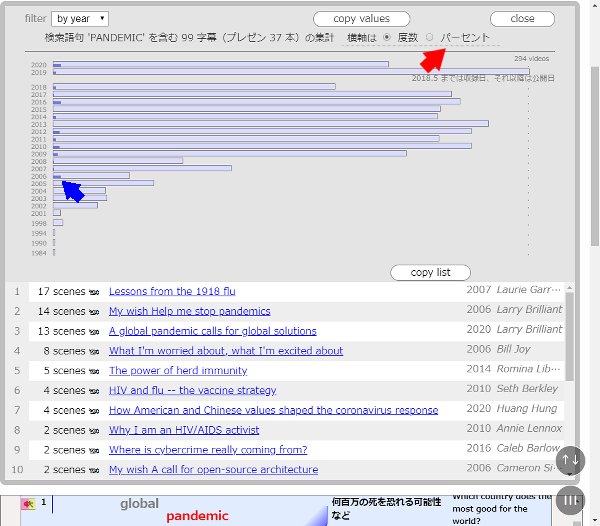Click scene icon beside 17 scenes row
600x526 pixels.
(95, 292)
